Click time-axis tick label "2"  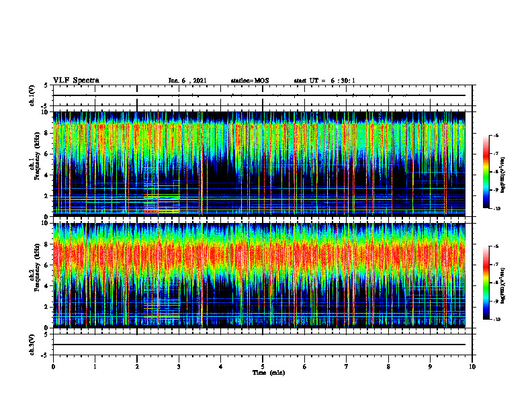137,367
